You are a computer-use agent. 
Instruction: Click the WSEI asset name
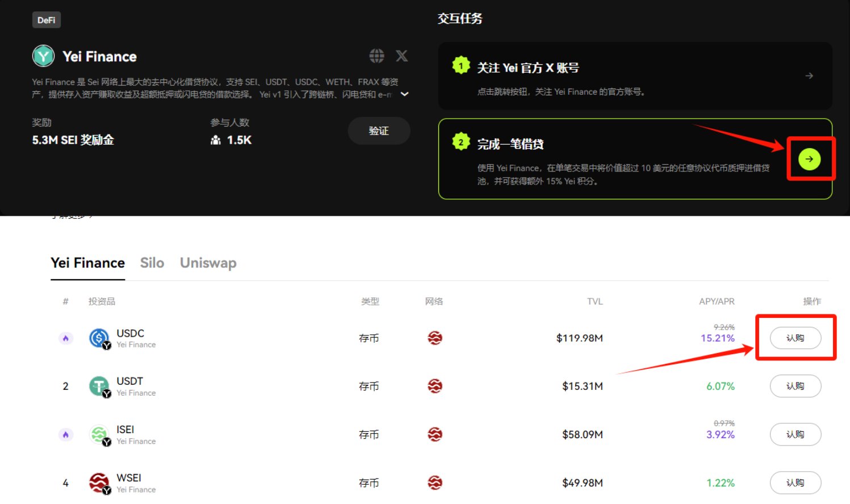[129, 477]
